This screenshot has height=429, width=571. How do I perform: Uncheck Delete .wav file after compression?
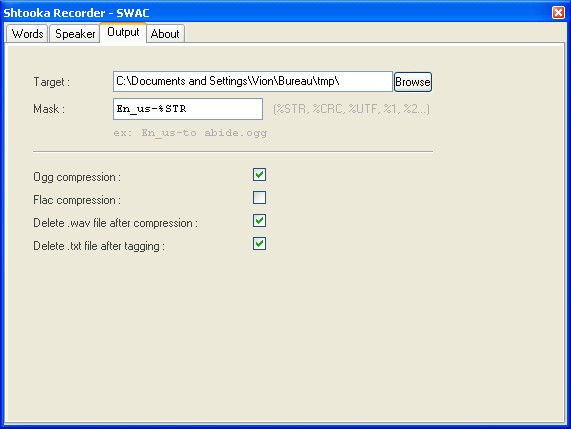tap(259, 221)
